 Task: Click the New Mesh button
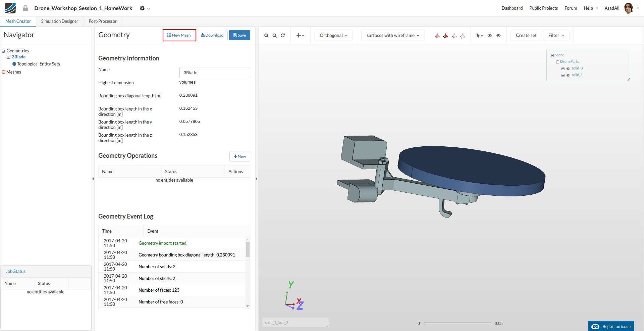[179, 35]
